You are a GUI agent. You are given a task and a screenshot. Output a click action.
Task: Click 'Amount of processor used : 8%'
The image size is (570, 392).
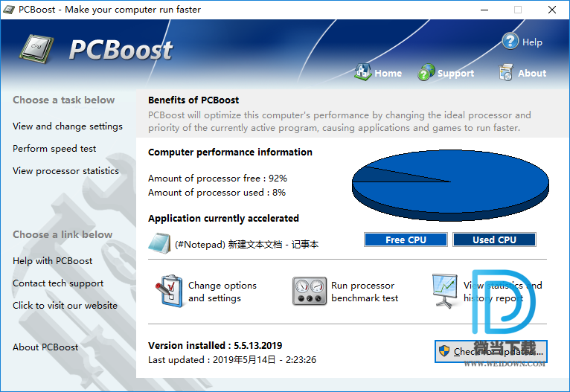tap(217, 193)
